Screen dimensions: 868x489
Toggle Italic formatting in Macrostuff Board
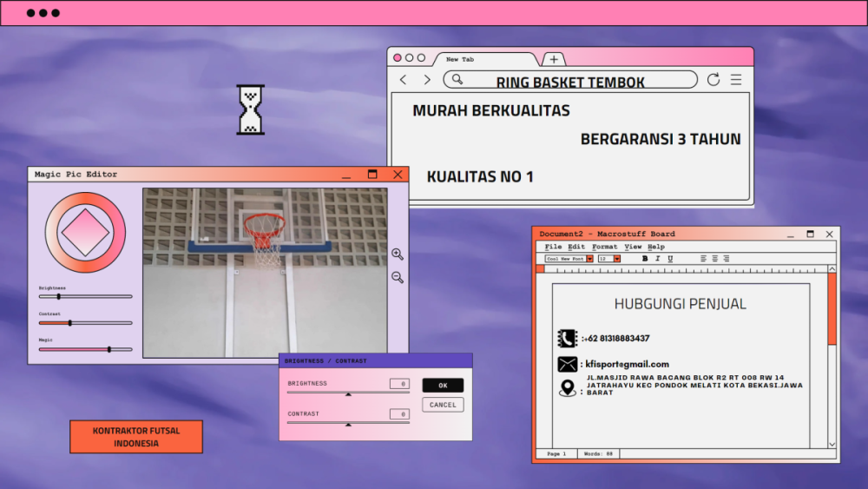pyautogui.click(x=658, y=259)
